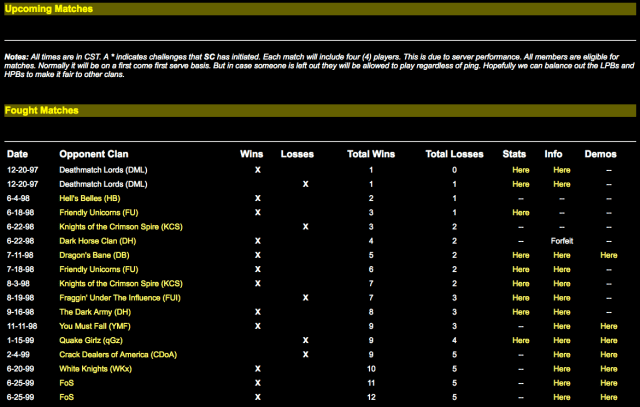View Info for Fraggin' Under The Influence match
This screenshot has width=640, height=407.
tap(562, 297)
